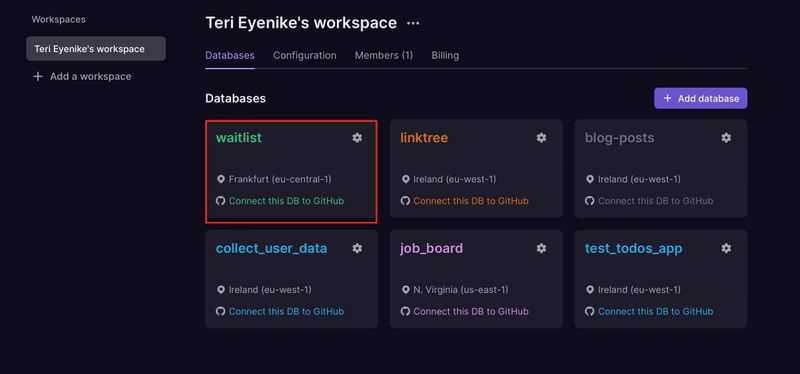The height and width of the screenshot is (374, 800).
Task: Open the Members (1) tab
Action: (x=384, y=55)
